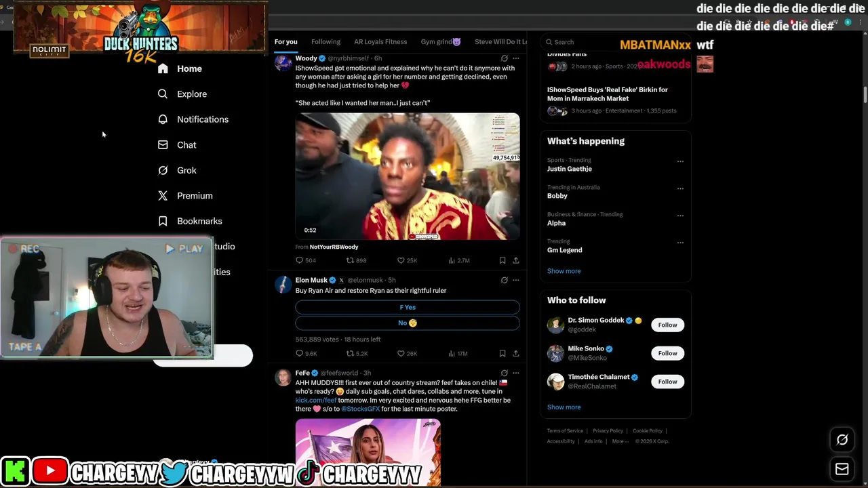Screen dimensions: 868x488
Task: Open more options on Woody's post
Action: 516,59
